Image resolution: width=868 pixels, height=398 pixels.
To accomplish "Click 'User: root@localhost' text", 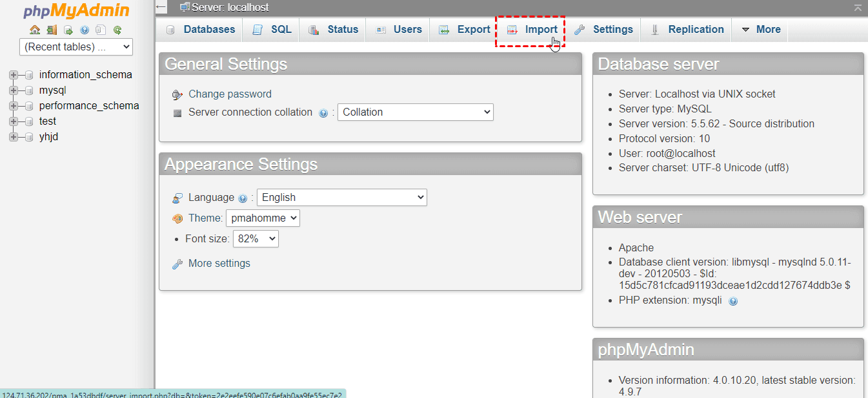I will (667, 153).
